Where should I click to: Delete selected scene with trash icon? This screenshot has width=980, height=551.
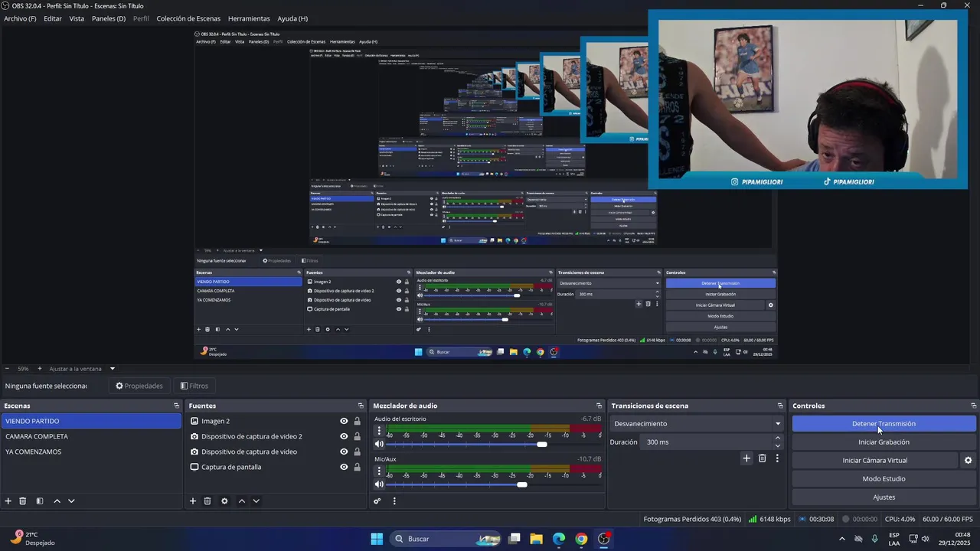click(23, 501)
